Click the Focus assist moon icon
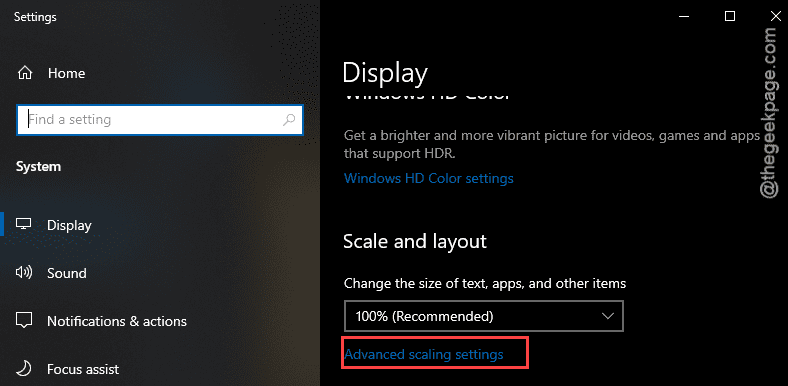 click(x=24, y=369)
